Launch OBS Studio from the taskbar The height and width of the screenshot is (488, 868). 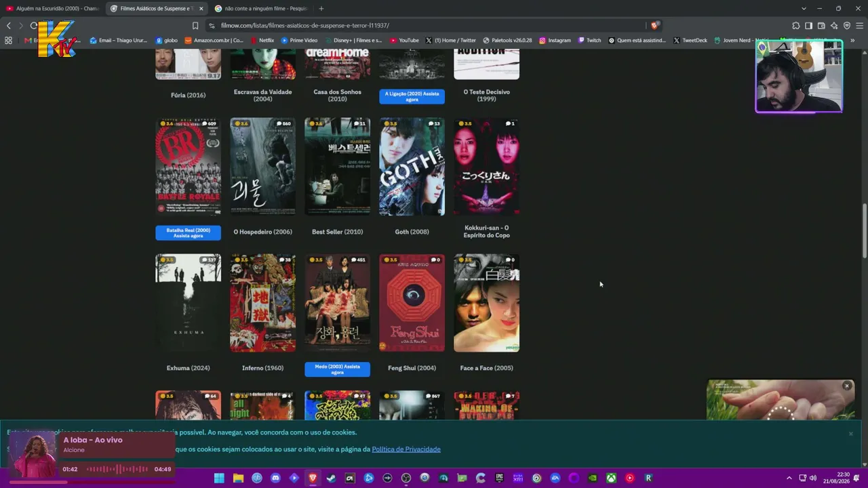click(x=406, y=478)
